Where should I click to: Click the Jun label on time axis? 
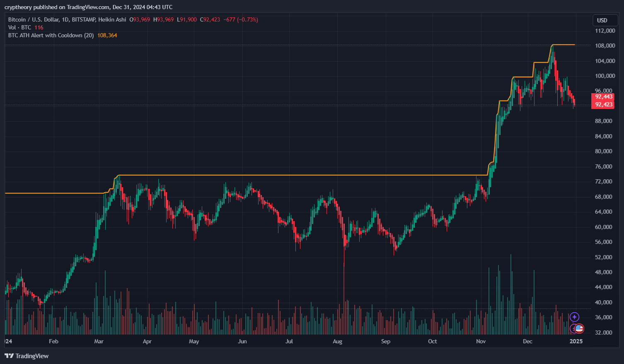click(x=242, y=341)
